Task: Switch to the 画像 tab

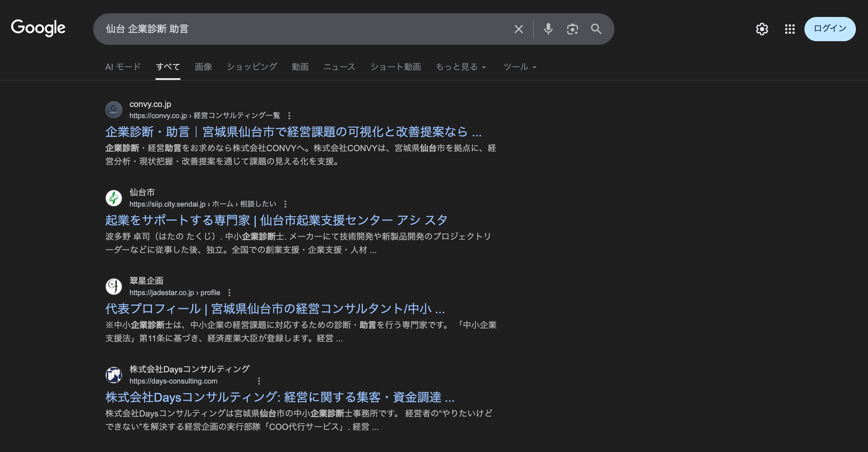Action: point(203,67)
